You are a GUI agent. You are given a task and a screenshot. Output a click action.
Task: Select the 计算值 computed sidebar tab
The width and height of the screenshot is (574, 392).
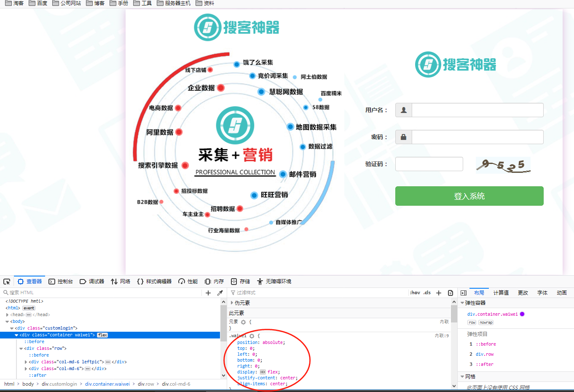point(501,293)
